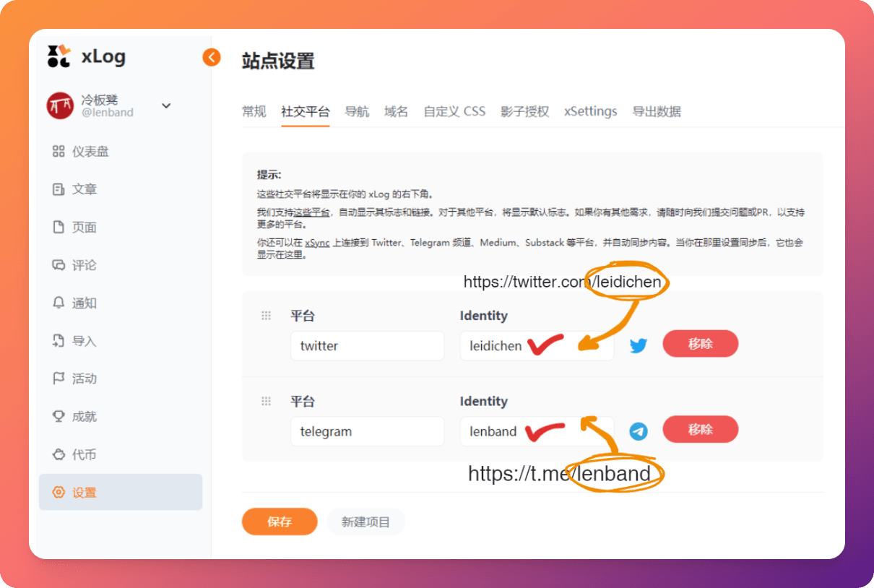
Task: Click the 页面 page icon
Action: coord(59,228)
